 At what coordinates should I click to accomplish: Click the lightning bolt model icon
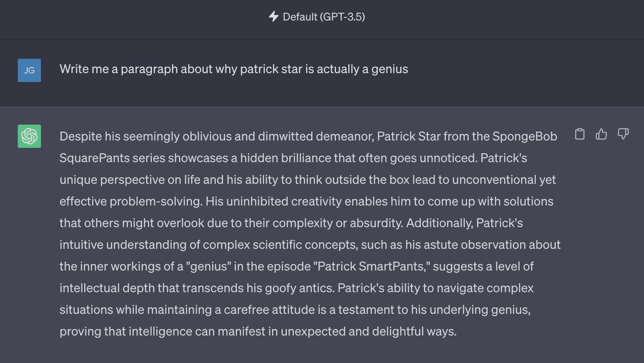274,16
